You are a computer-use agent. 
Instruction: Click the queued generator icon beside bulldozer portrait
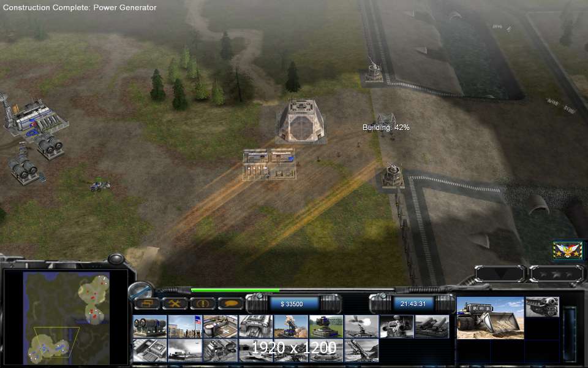[542, 307]
